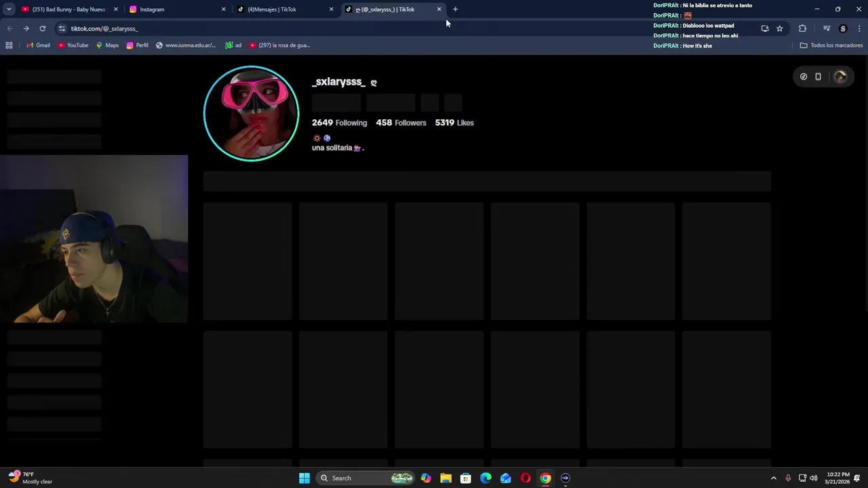Open the media controls icon
Viewport: 868px width, 488px height.
(827, 28)
